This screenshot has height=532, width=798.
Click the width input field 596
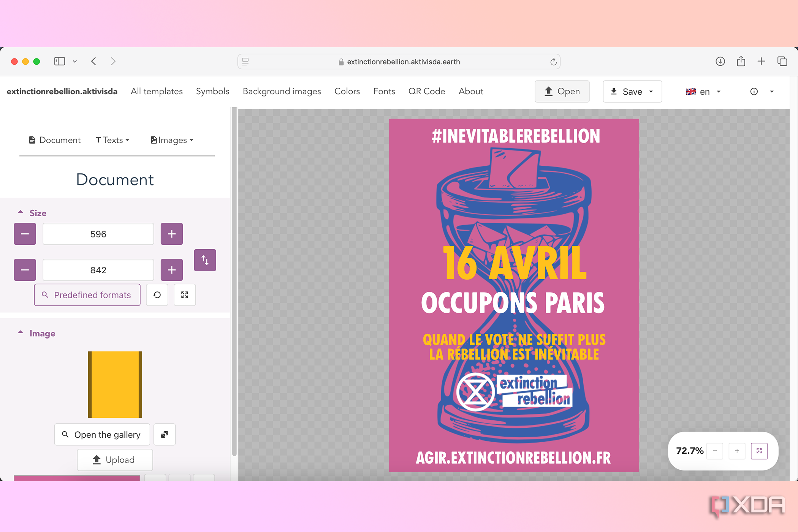pos(98,234)
